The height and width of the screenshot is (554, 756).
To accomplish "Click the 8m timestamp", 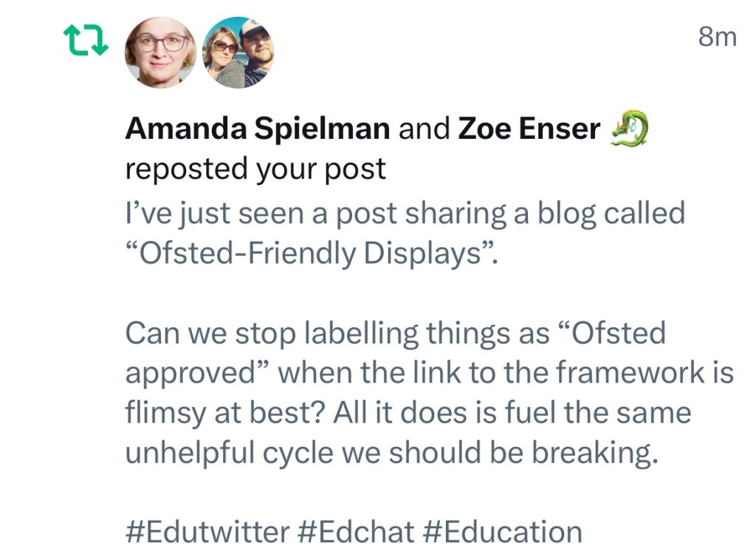I will (x=717, y=37).
